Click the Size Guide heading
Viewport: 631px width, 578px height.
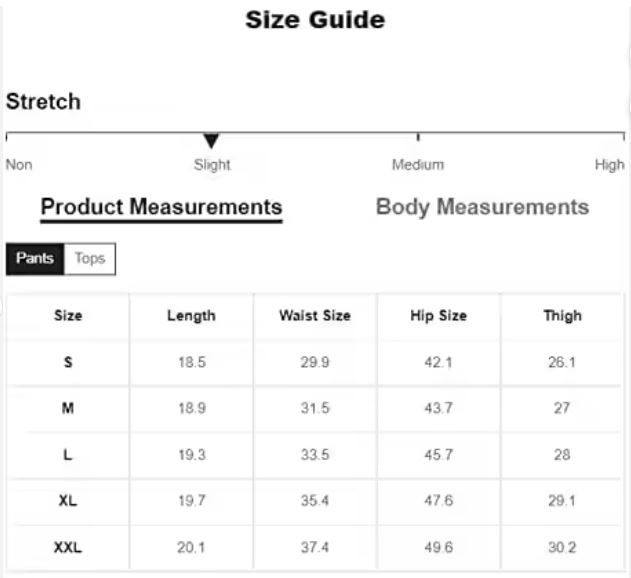[x=315, y=20]
